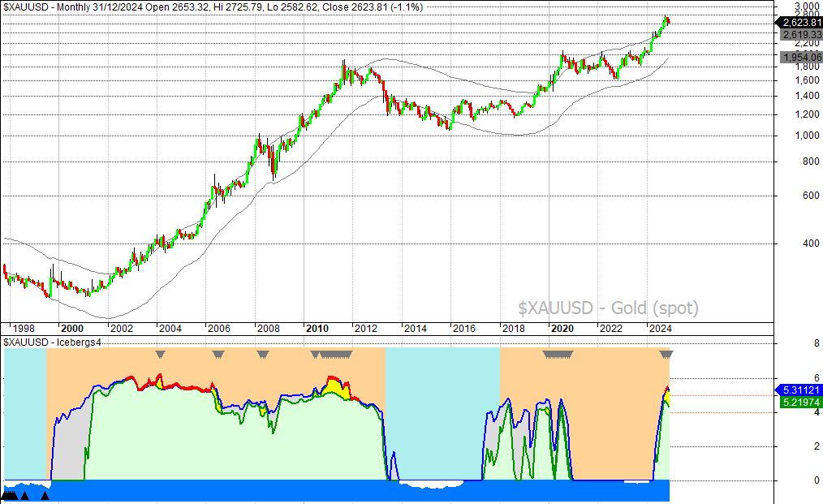823x504 pixels.
Task: Click the 2010 year label on time axis
Action: [x=316, y=329]
